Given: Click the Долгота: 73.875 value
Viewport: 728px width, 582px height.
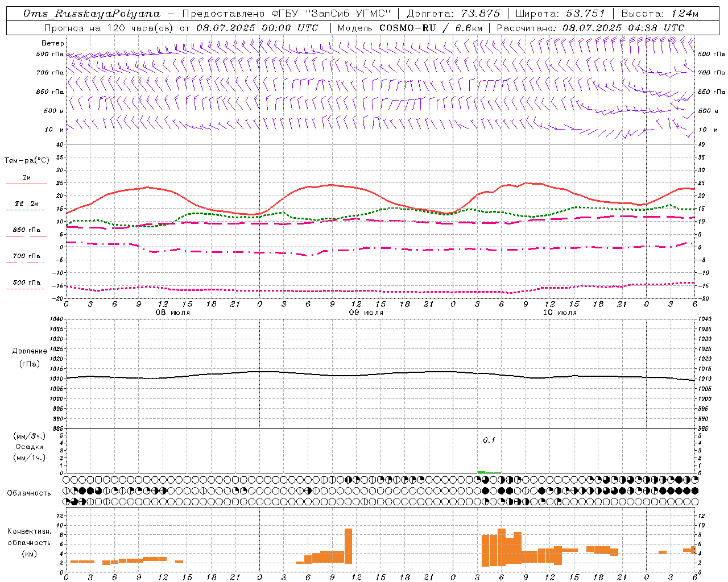Looking at the screenshot, I should (x=453, y=14).
